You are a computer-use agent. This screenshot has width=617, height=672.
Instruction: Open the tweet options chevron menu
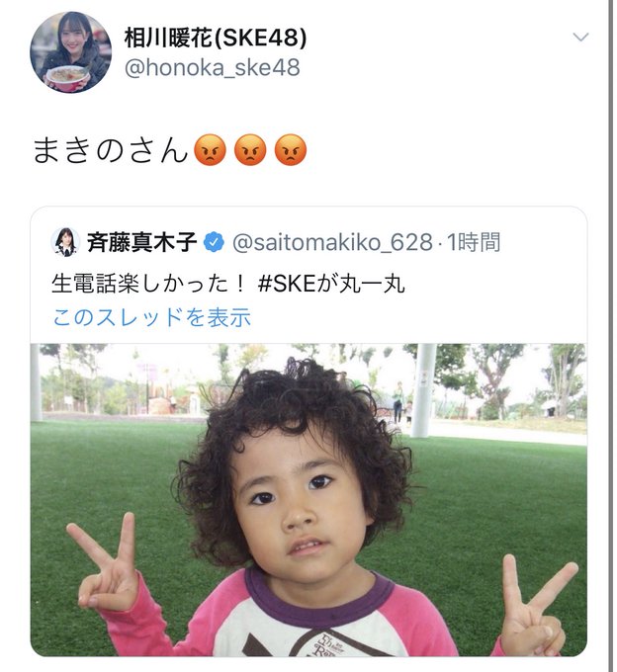coord(580,38)
